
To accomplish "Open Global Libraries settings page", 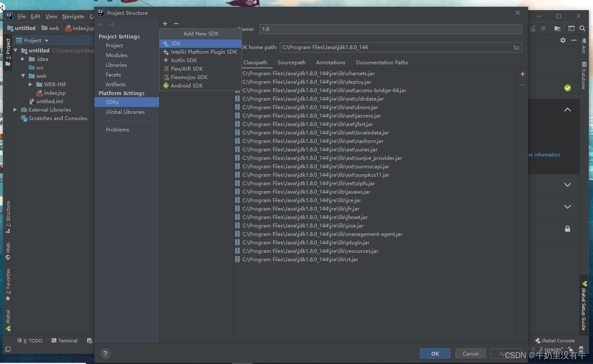I will click(x=125, y=112).
